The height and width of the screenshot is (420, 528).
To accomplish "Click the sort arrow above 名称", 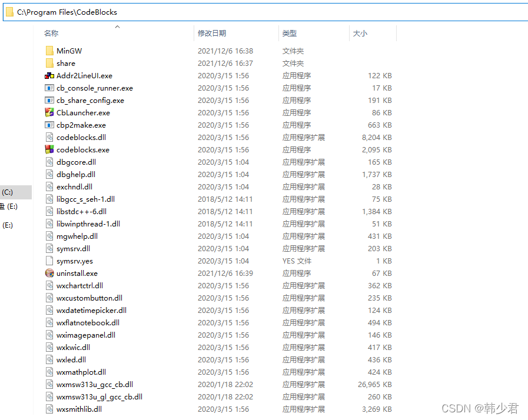I will [117, 27].
